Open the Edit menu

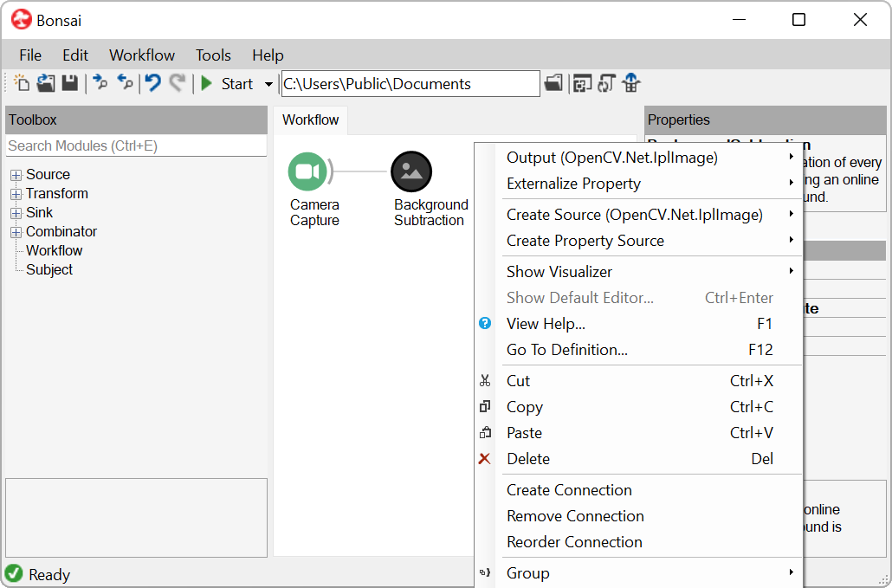[x=75, y=55]
